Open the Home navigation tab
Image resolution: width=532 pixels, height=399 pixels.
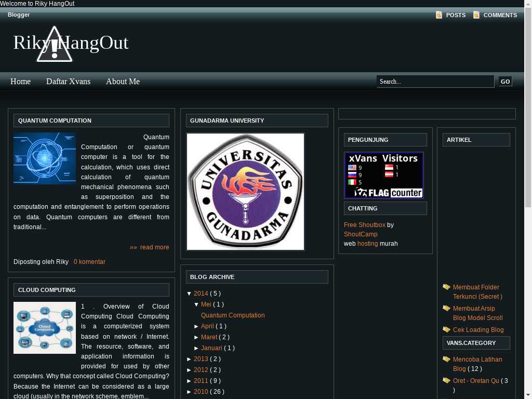point(21,82)
